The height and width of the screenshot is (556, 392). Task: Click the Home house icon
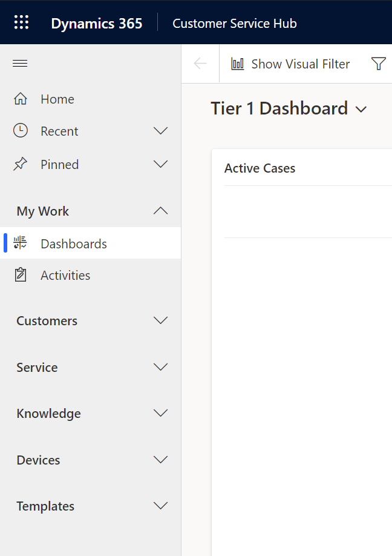(21, 99)
